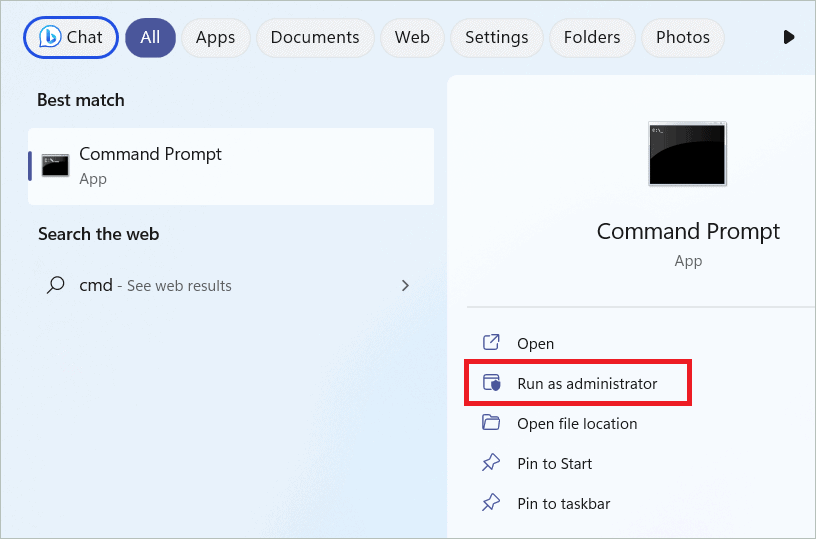This screenshot has width=816, height=539.
Task: Click the Open action's arrow icon
Action: (x=491, y=342)
